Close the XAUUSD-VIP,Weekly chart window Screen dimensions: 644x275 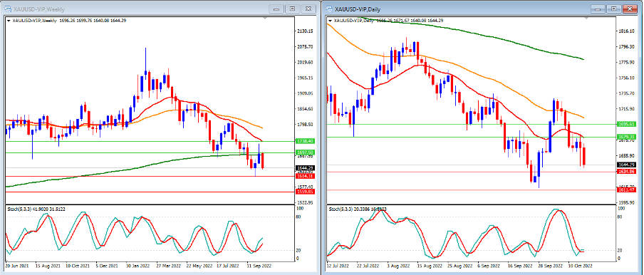[x=308, y=9]
